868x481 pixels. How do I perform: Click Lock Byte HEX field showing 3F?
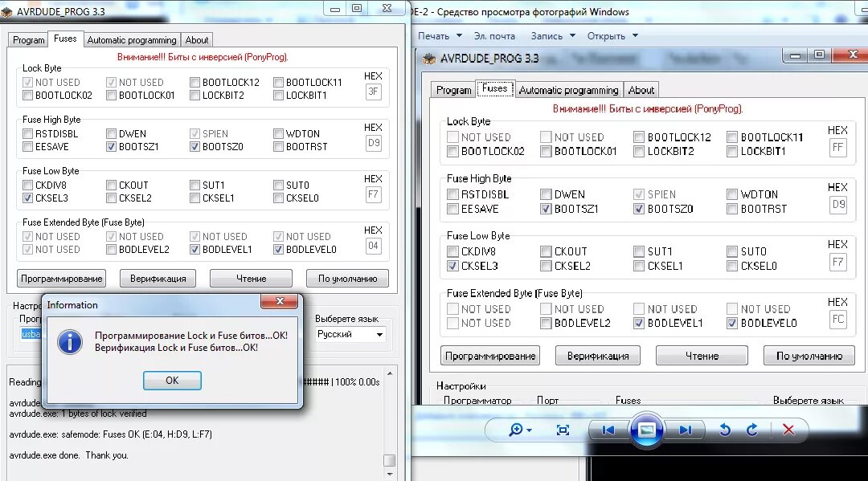(x=373, y=92)
